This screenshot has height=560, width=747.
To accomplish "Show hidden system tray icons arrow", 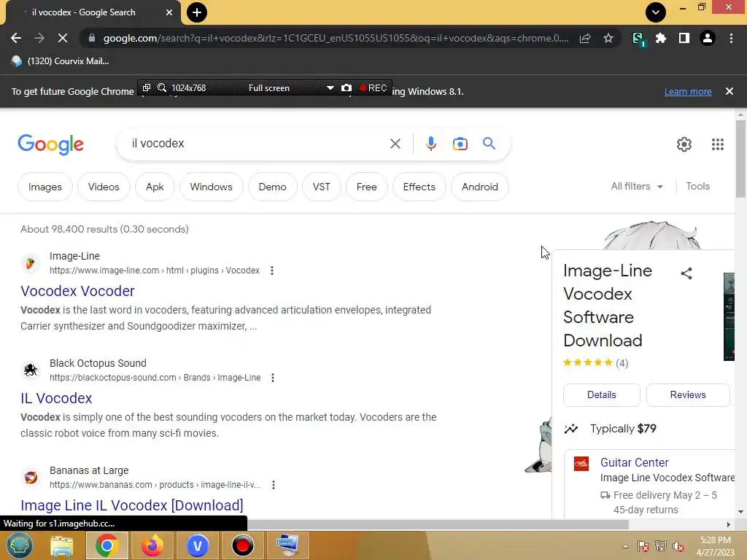I will pyautogui.click(x=625, y=546).
